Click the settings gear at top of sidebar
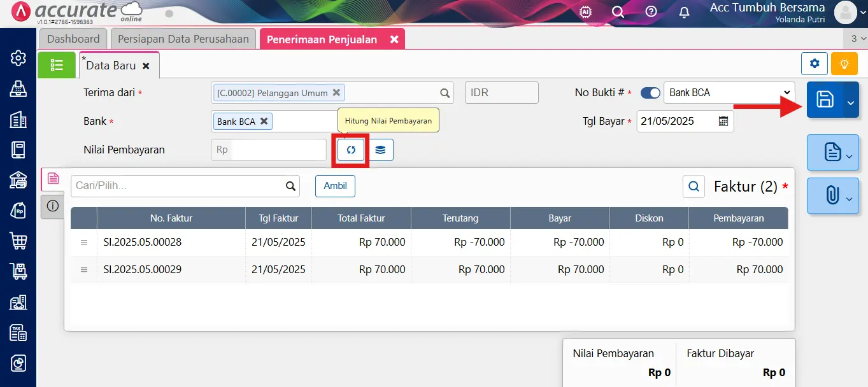 [x=17, y=58]
